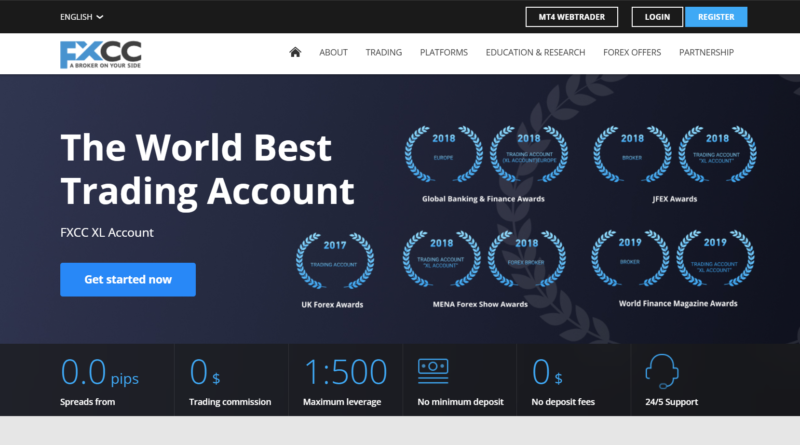Click 'No minimum deposit' label
The width and height of the screenshot is (800, 445).
pyautogui.click(x=460, y=402)
